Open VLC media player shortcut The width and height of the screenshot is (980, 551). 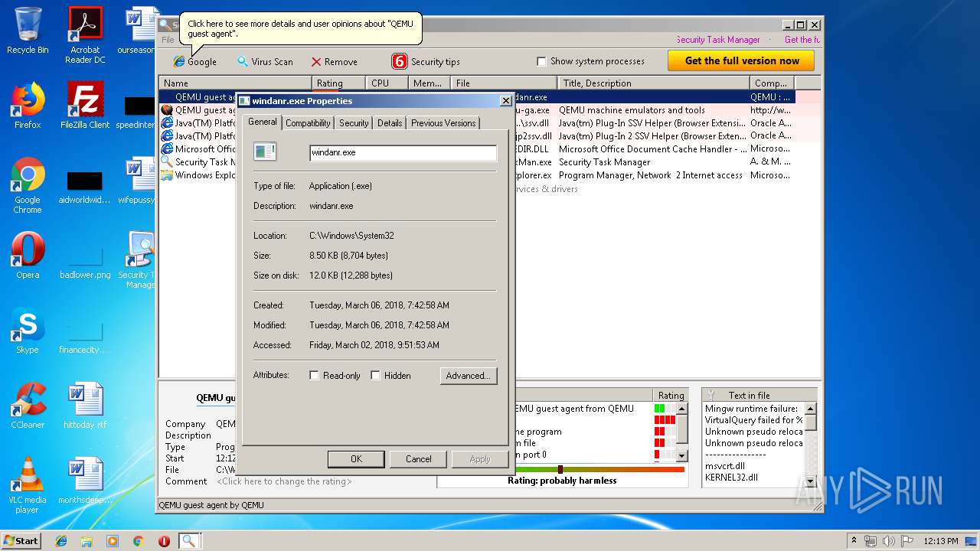coord(28,485)
